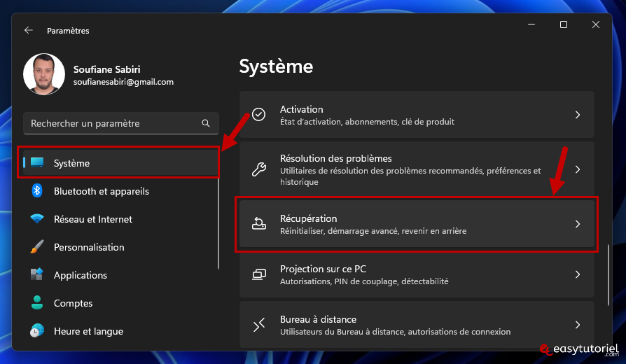Click the soufianesabiri@gmail.com email
The image size is (626, 364).
pos(123,82)
